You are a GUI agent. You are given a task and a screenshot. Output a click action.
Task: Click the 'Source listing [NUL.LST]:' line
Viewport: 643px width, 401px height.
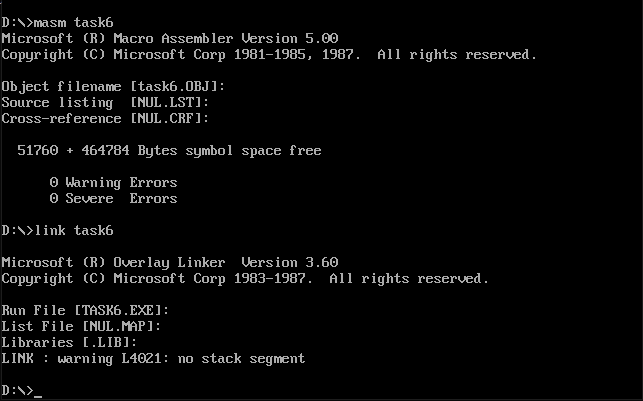click(x=105, y=103)
